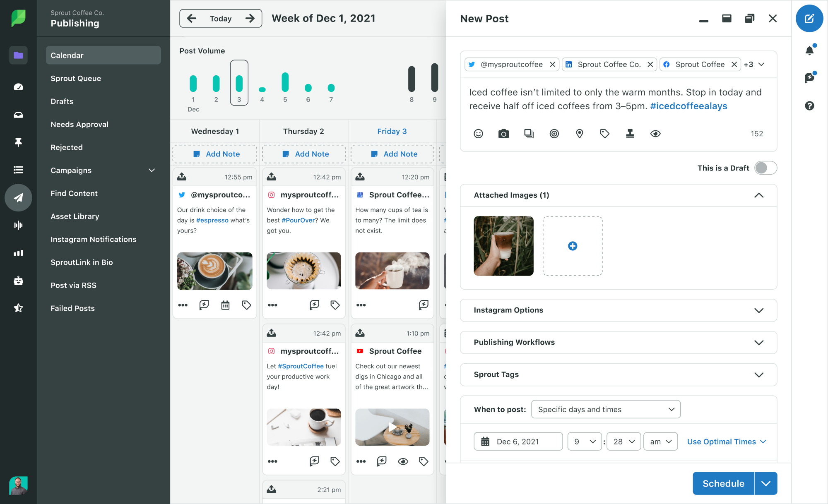This screenshot has height=504, width=828.
Task: Click the emoji picker icon in composer
Action: [478, 133]
